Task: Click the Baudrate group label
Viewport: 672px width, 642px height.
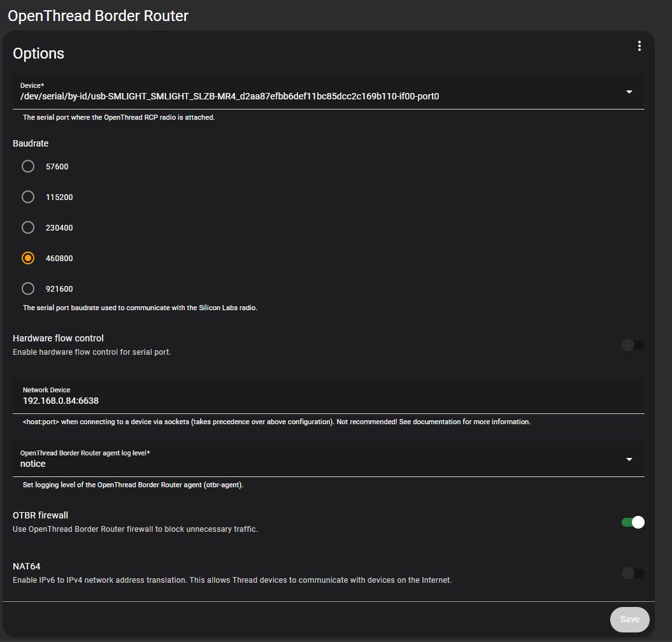Action: pyautogui.click(x=31, y=143)
